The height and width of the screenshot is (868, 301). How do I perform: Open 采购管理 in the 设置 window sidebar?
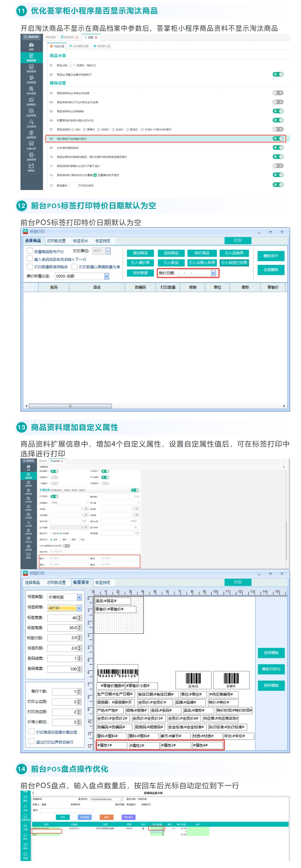click(31, 80)
